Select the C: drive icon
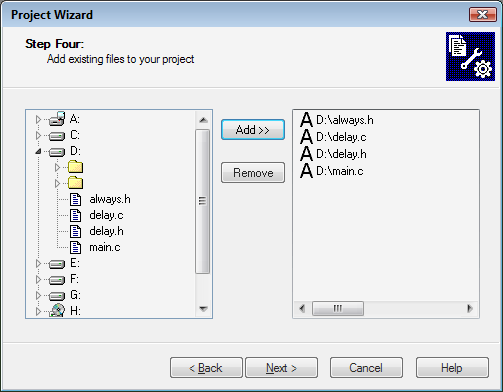 tap(57, 136)
